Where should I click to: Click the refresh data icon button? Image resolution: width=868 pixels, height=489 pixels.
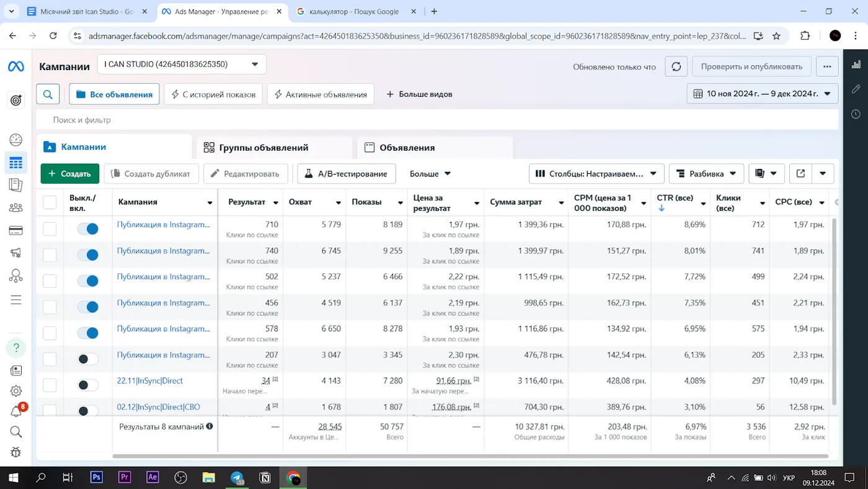tap(676, 66)
